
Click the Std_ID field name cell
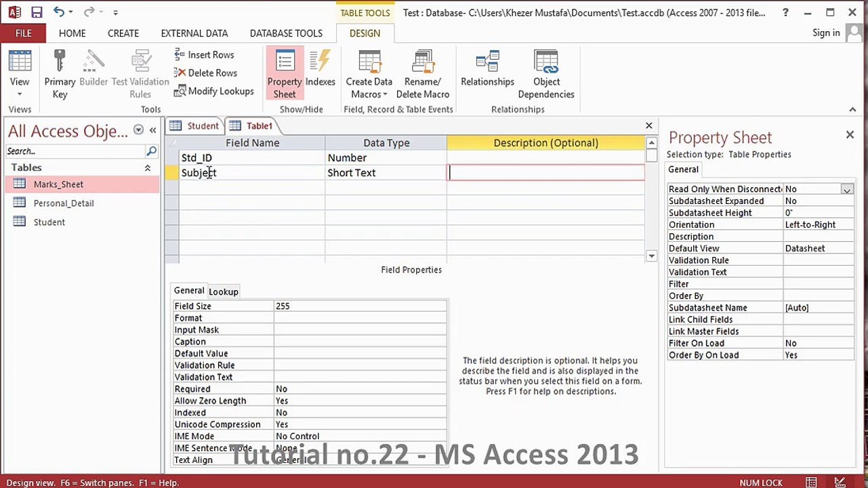tap(252, 158)
